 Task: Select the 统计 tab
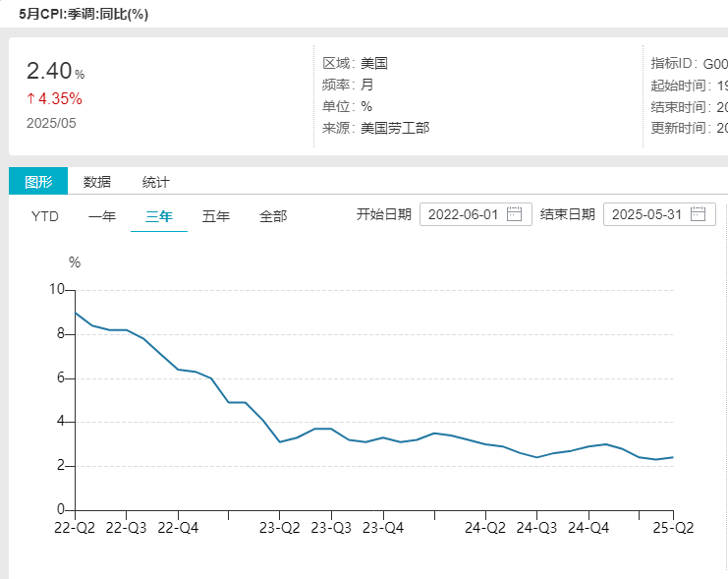click(155, 182)
